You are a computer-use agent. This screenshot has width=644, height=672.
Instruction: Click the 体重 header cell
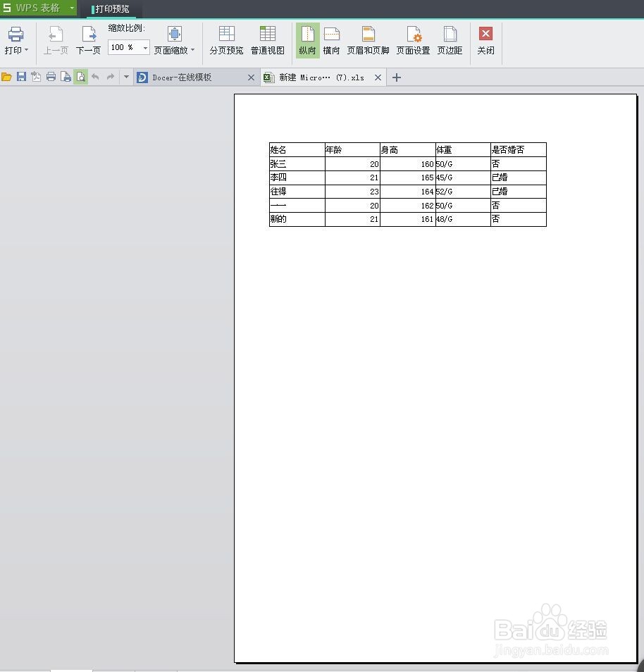[463, 150]
